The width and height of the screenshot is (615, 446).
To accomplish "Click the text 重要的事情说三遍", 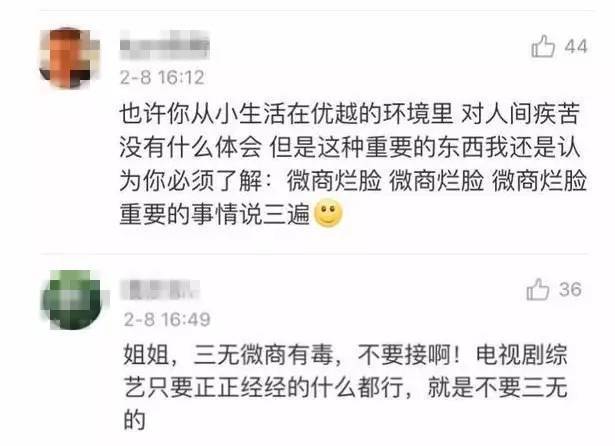I will tap(215, 214).
